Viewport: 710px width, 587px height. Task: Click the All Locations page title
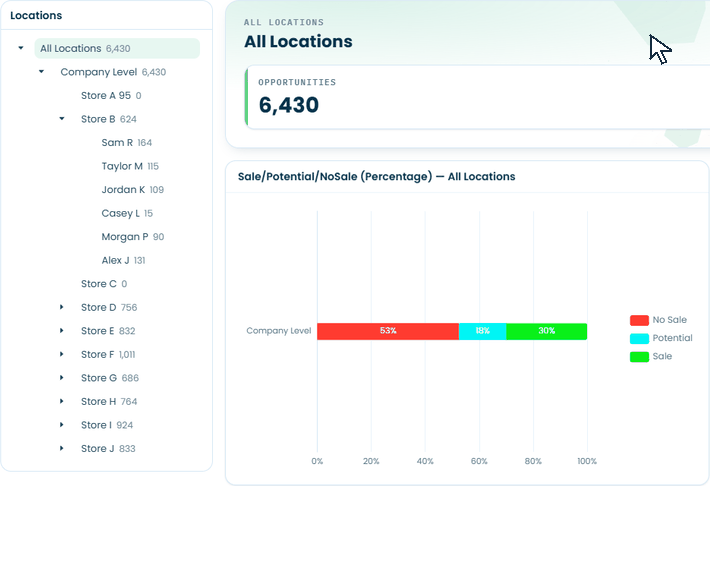click(x=298, y=42)
